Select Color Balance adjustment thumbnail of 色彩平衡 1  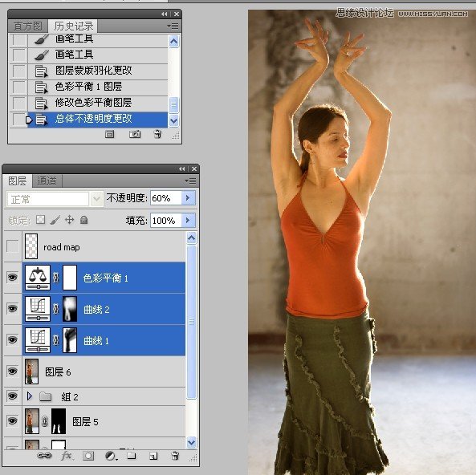click(38, 278)
